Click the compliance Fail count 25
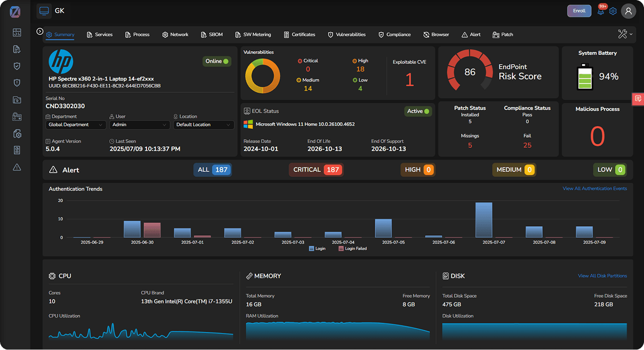This screenshot has width=644, height=350. (x=527, y=145)
